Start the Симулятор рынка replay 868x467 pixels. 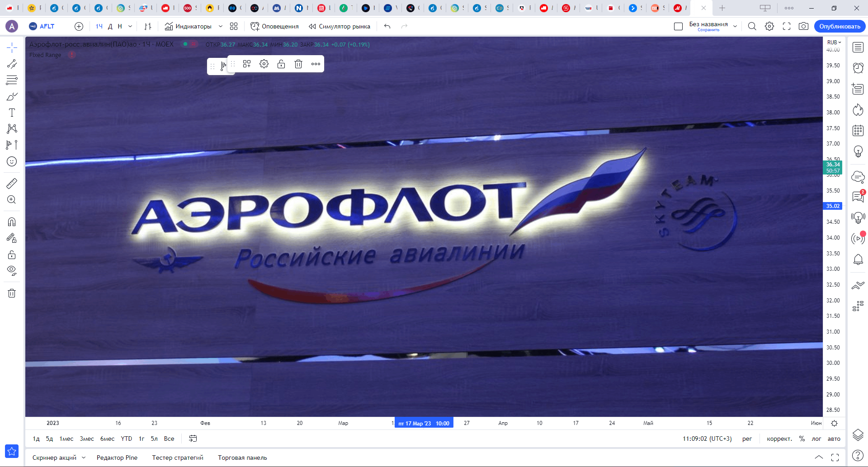point(340,26)
